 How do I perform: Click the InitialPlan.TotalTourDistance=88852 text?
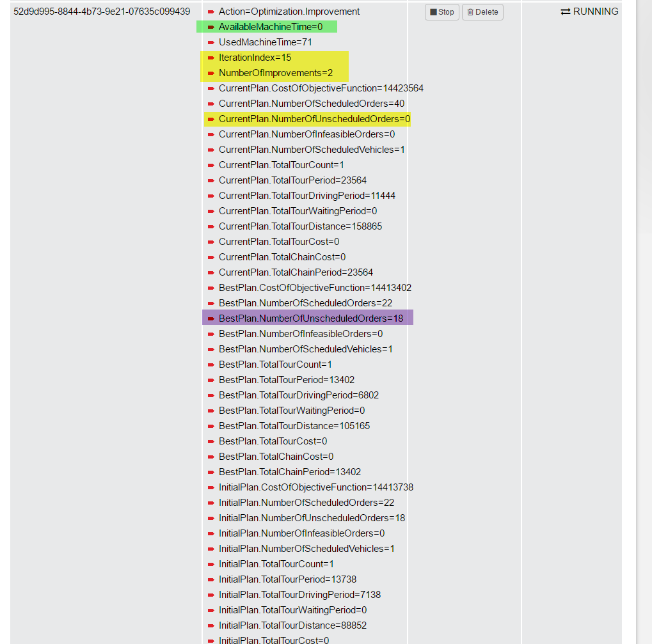292,625
